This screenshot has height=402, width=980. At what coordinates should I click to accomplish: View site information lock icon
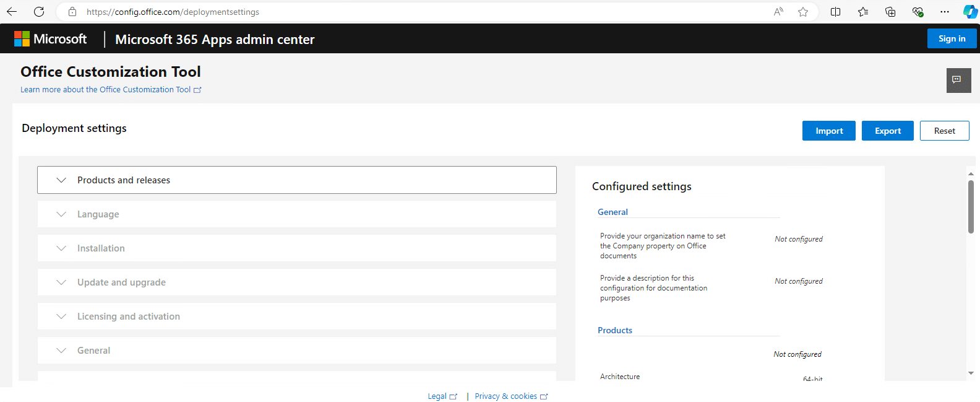[72, 12]
